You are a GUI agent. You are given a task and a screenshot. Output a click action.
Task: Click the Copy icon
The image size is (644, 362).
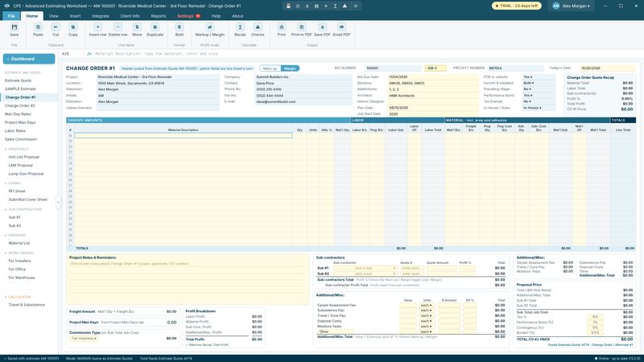click(x=72, y=27)
